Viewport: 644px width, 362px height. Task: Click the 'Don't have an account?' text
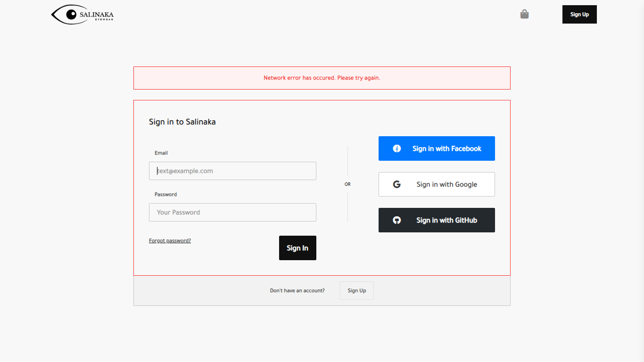click(x=297, y=290)
